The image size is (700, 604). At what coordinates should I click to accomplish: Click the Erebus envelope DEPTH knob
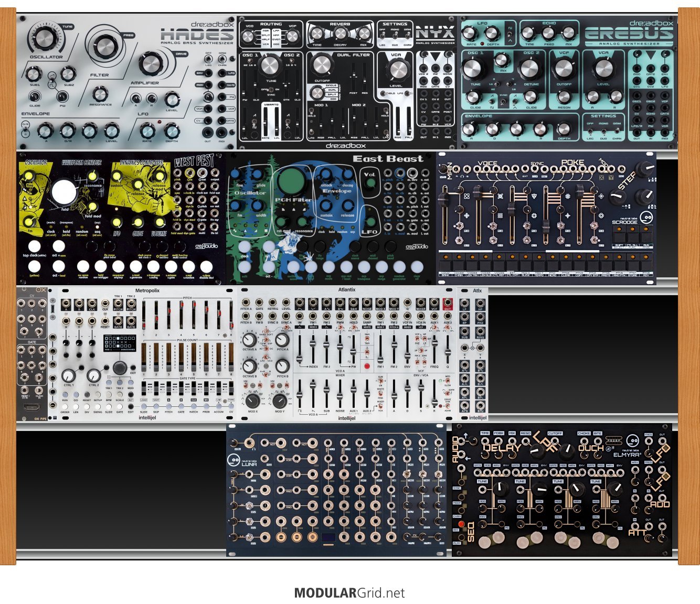pos(564,129)
